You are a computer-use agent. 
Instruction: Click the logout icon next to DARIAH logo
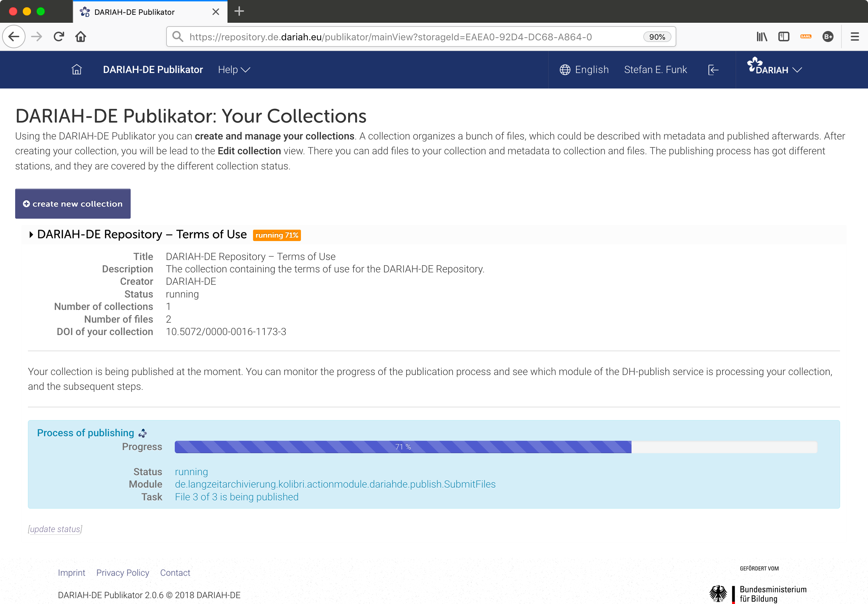coord(713,70)
